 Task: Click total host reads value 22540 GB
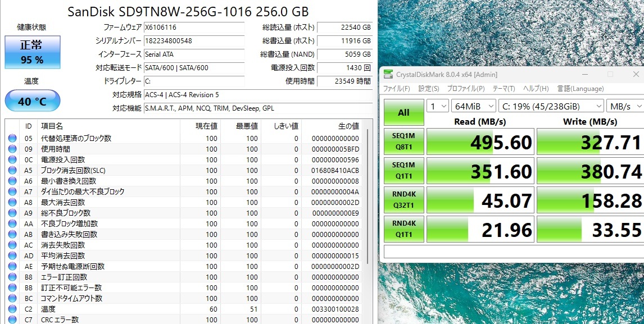tap(344, 28)
